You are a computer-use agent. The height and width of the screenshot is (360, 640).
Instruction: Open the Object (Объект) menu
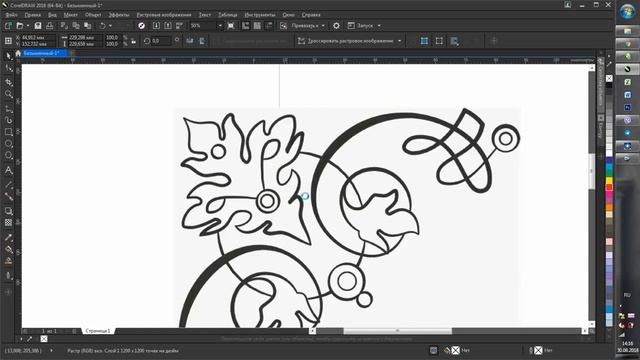tap(93, 15)
